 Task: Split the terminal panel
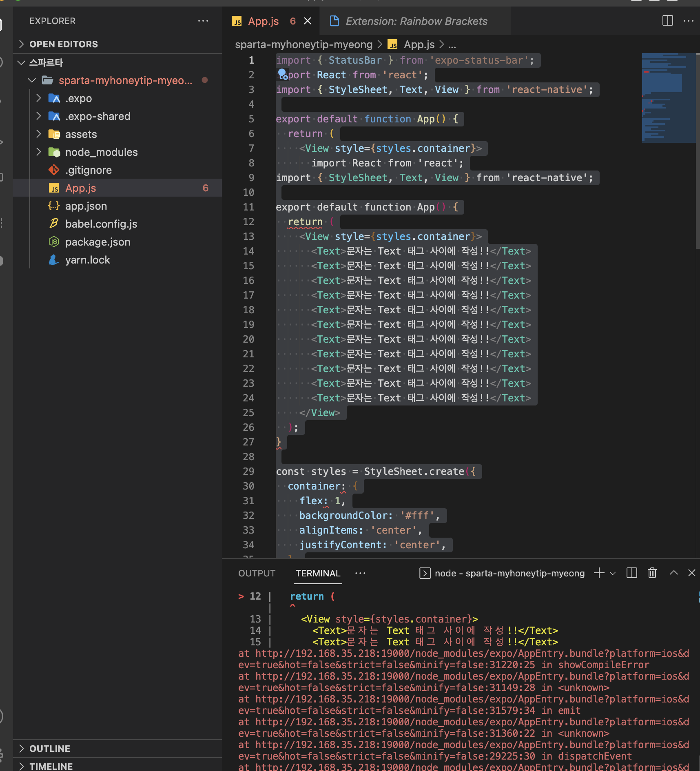(632, 573)
